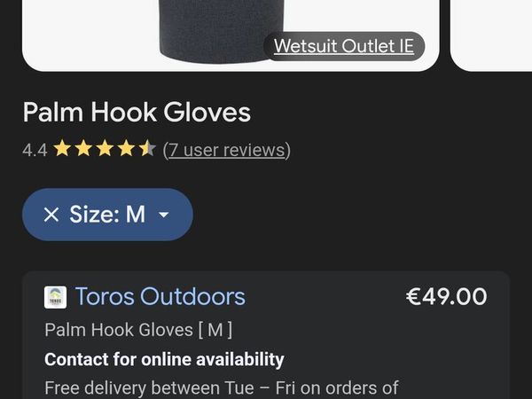Click the half-filled fifth rating star

pos(147,148)
